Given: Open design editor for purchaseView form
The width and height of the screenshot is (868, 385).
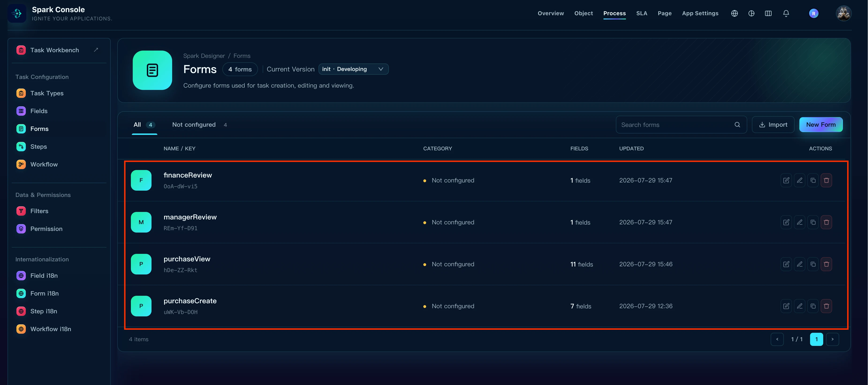Looking at the screenshot, I should click(x=786, y=264).
